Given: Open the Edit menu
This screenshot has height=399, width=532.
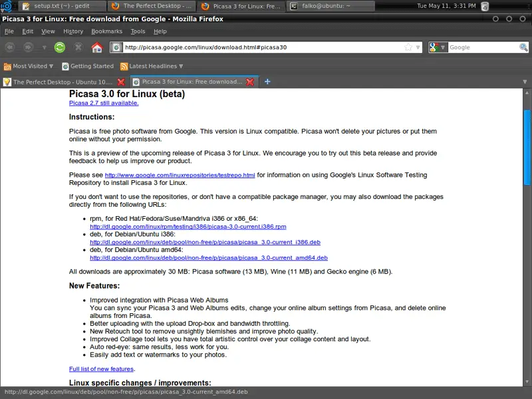Looking at the screenshot, I should point(27,31).
